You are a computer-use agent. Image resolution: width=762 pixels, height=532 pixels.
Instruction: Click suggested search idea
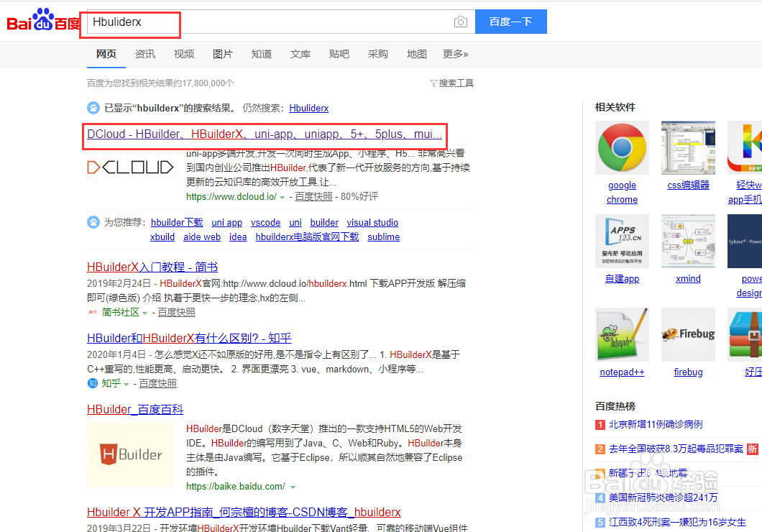238,237
